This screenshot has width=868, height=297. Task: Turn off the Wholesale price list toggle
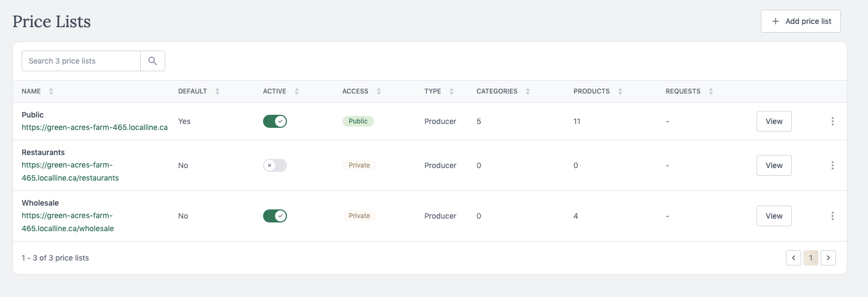275,216
